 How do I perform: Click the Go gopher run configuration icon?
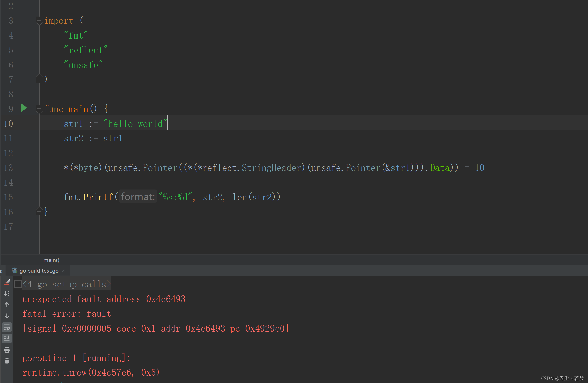click(15, 271)
